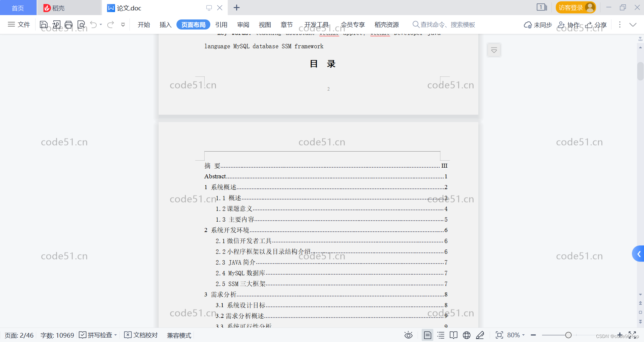
Task: Switch to web layout globe icon
Action: click(x=467, y=335)
